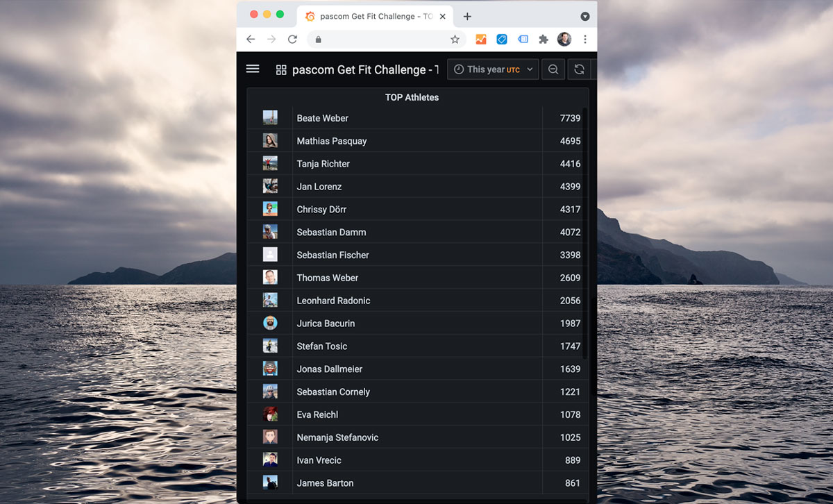Click Sebastian Cornely's avatar

point(270,392)
